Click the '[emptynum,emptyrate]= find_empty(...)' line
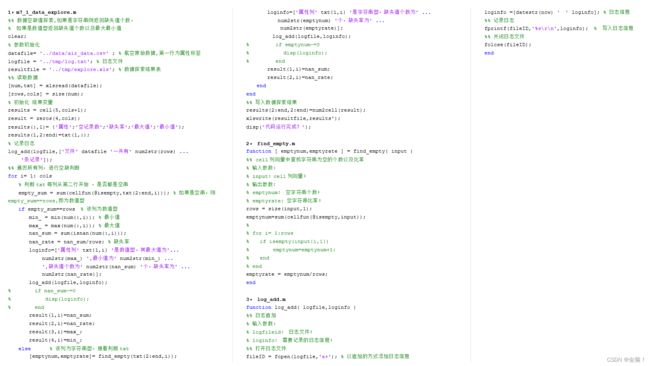 103,356
